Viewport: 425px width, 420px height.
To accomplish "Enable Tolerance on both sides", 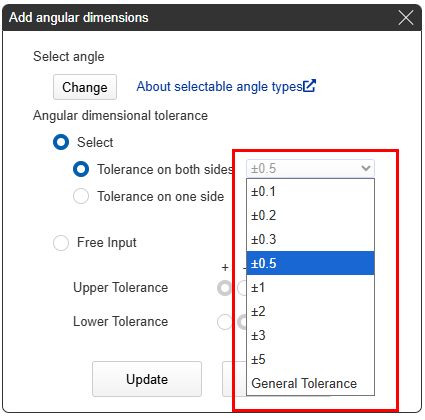I will (x=81, y=169).
